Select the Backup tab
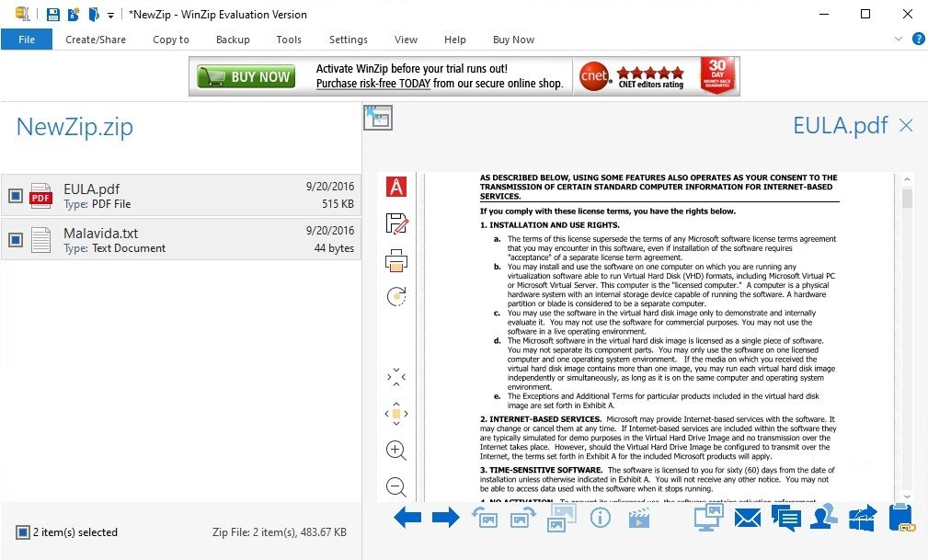Image resolution: width=928 pixels, height=560 pixels. pyautogui.click(x=233, y=40)
